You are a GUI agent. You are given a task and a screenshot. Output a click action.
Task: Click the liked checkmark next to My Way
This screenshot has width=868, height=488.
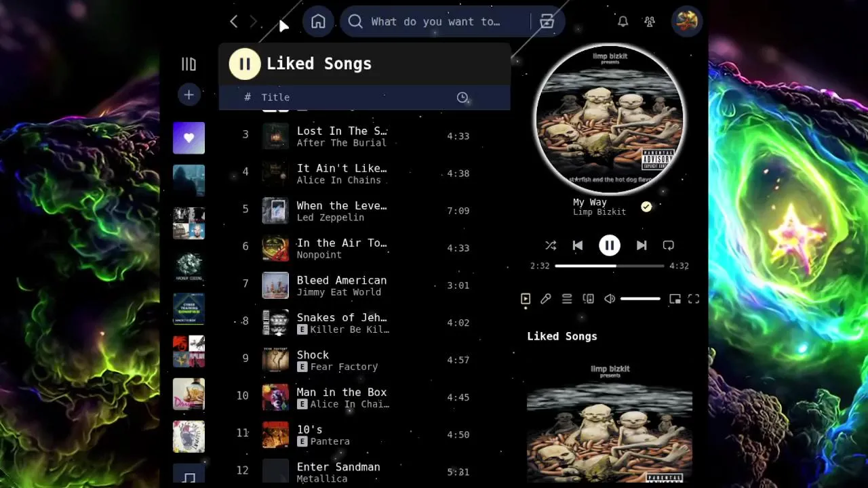point(646,207)
